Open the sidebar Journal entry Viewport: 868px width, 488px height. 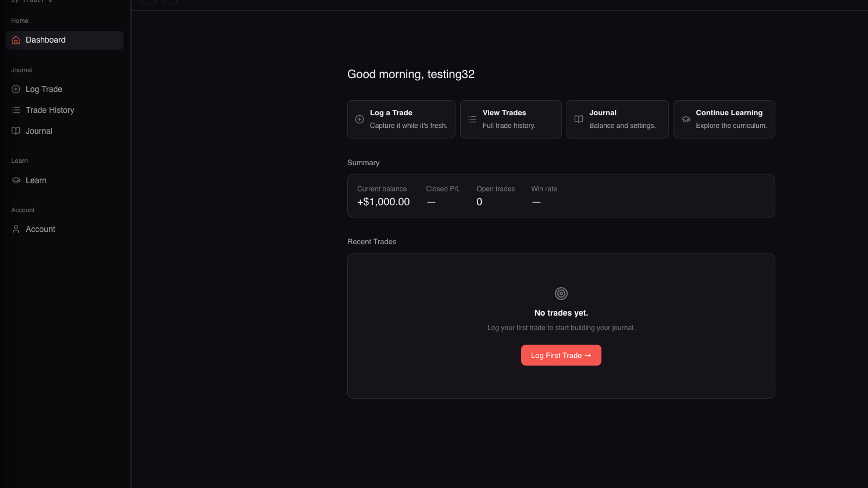coord(64,131)
